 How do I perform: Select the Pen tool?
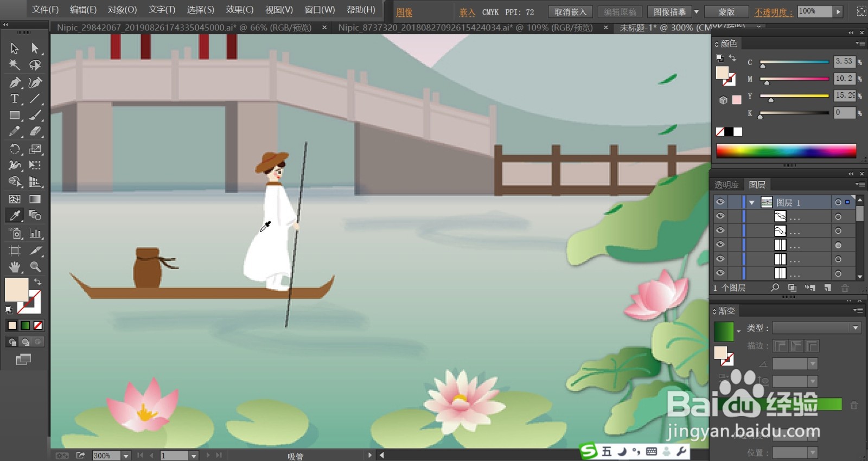(x=15, y=82)
